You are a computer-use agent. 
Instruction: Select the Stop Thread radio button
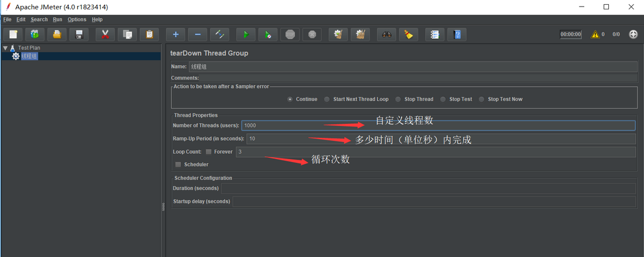click(398, 99)
